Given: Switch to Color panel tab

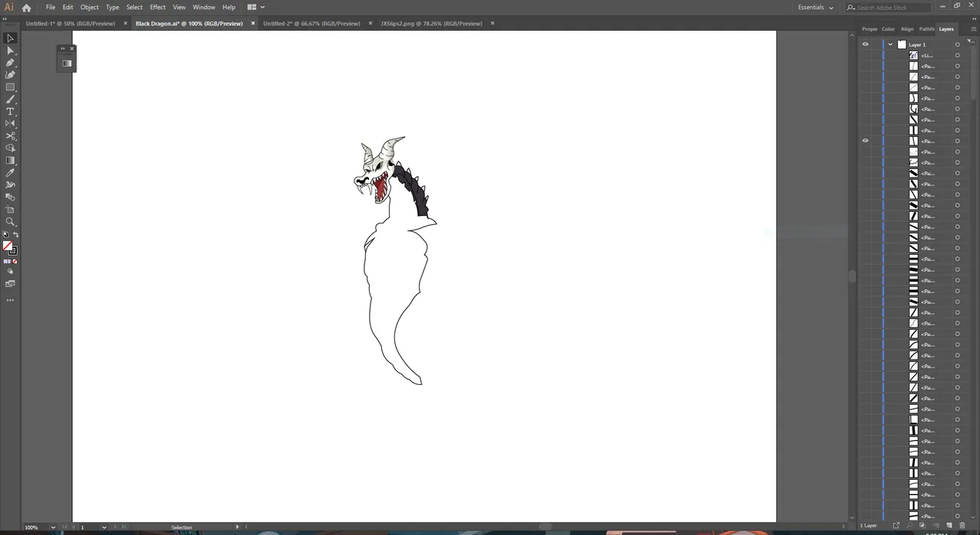Looking at the screenshot, I should (x=888, y=29).
